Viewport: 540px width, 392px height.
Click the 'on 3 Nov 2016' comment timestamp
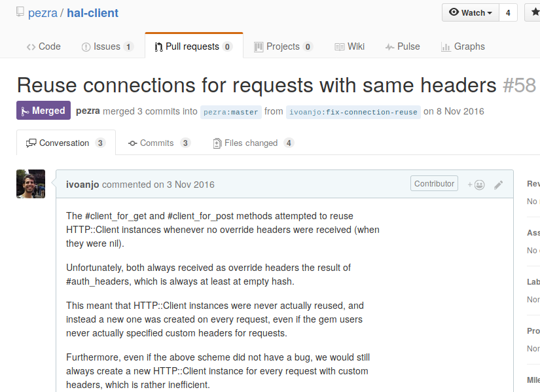tap(184, 185)
